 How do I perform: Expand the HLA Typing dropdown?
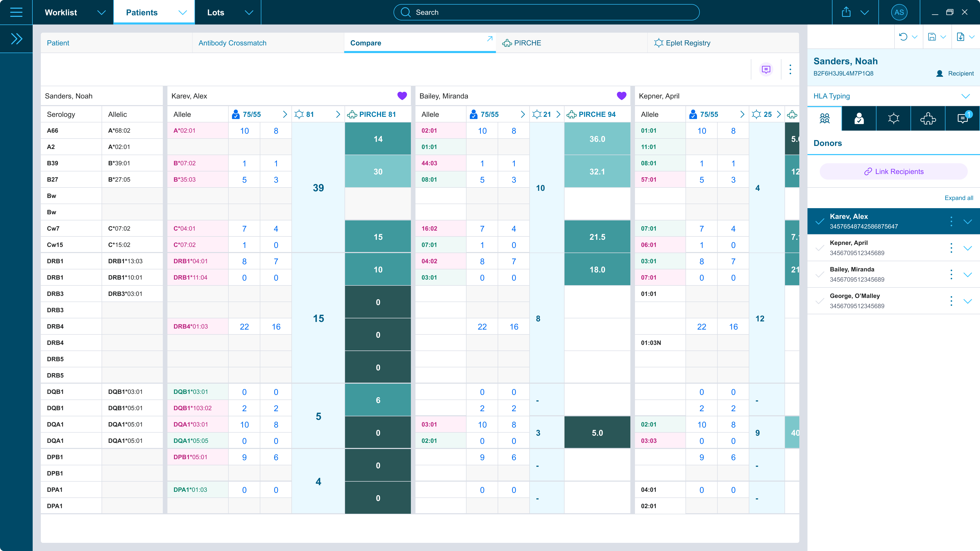(965, 96)
